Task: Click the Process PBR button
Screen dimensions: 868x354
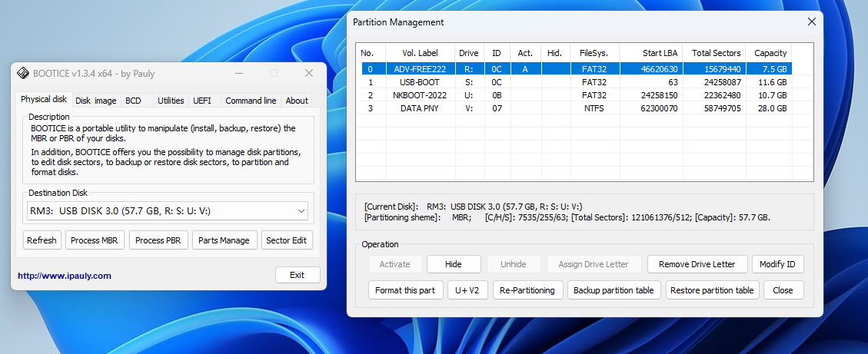Action: tap(158, 240)
